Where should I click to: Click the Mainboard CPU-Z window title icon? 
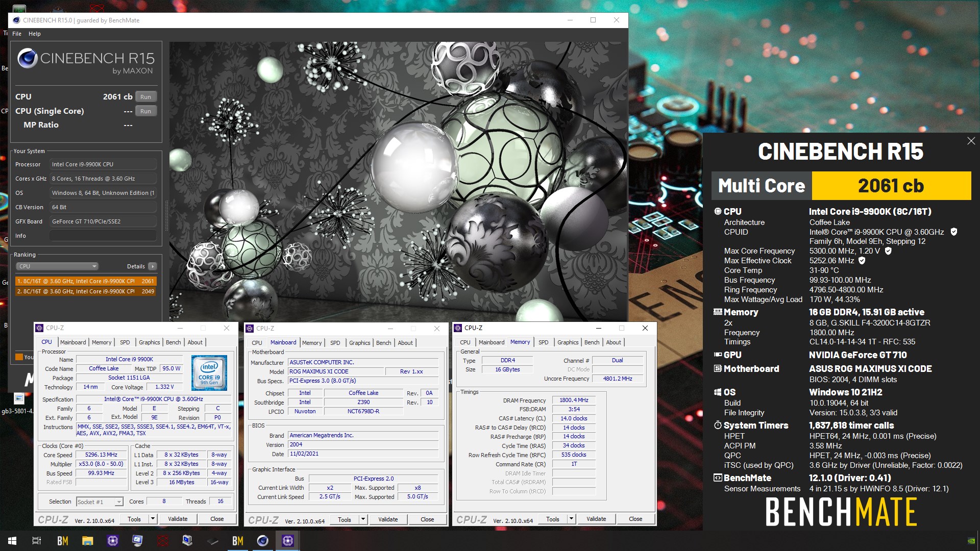pyautogui.click(x=250, y=329)
